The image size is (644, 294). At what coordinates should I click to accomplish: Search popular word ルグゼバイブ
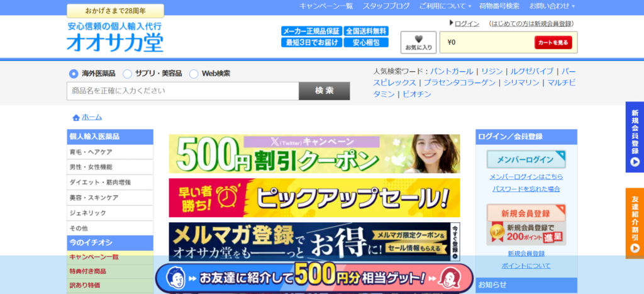(531, 71)
